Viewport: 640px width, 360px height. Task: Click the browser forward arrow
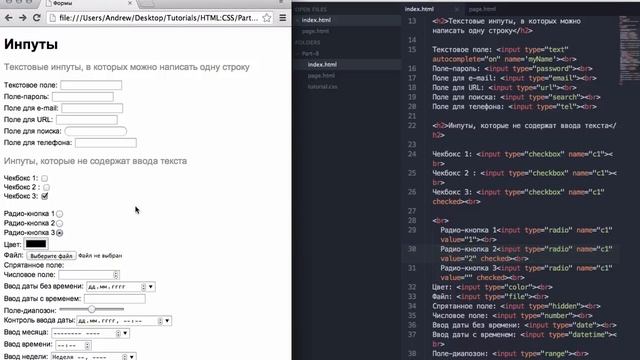point(22,18)
